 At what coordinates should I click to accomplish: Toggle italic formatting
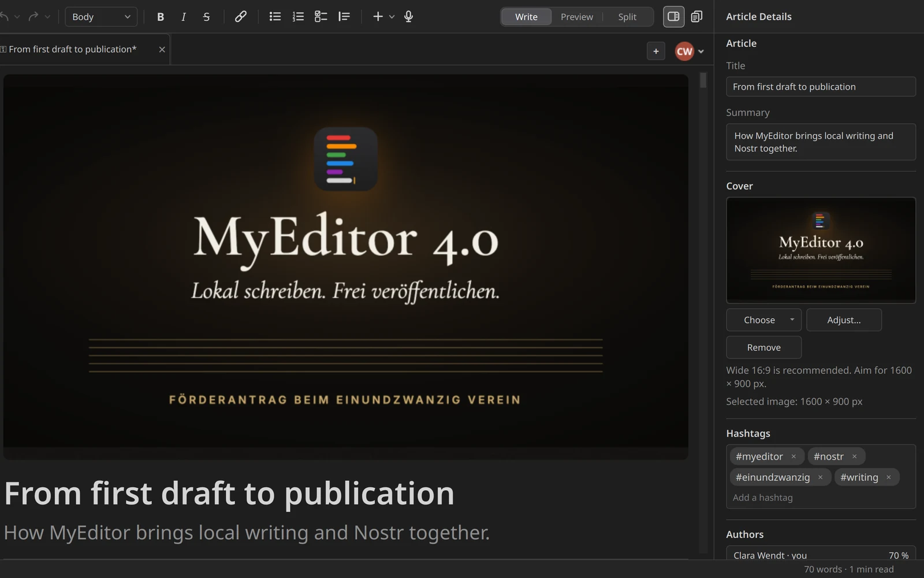pos(183,17)
